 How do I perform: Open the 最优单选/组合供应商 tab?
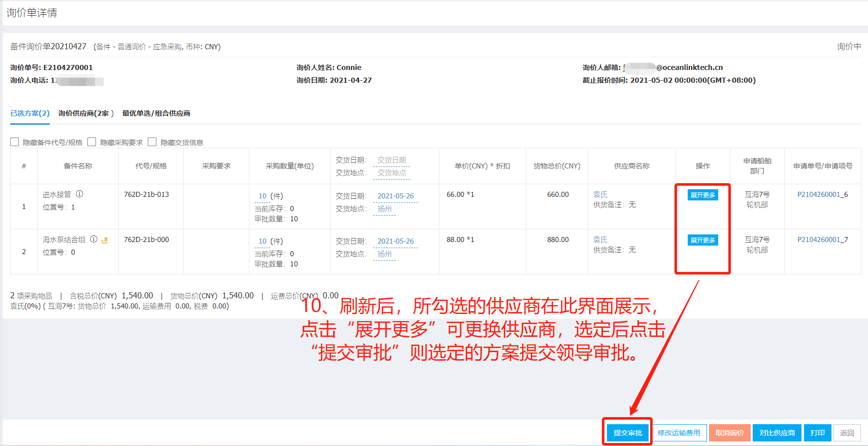point(156,113)
